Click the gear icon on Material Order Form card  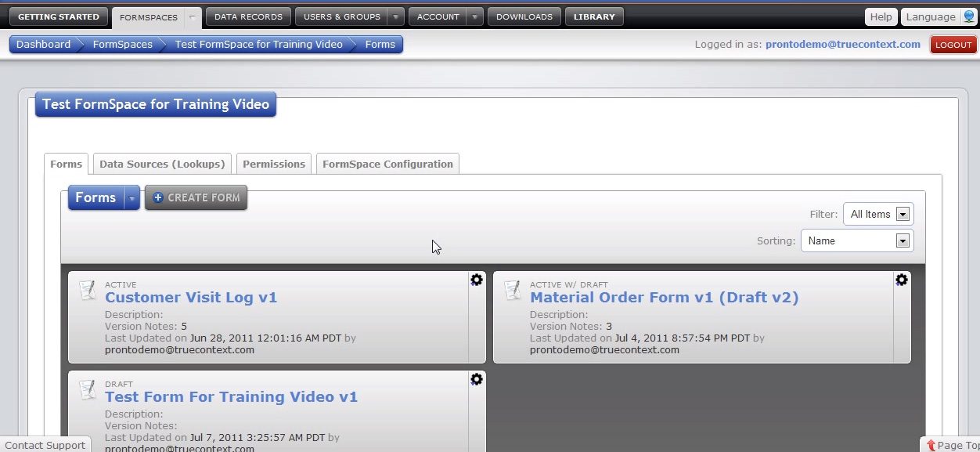[902, 280]
